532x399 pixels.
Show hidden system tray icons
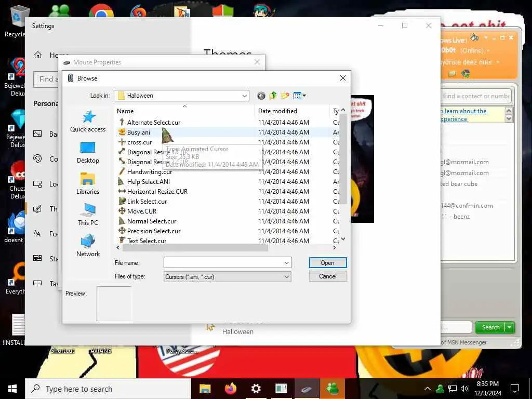click(428, 389)
